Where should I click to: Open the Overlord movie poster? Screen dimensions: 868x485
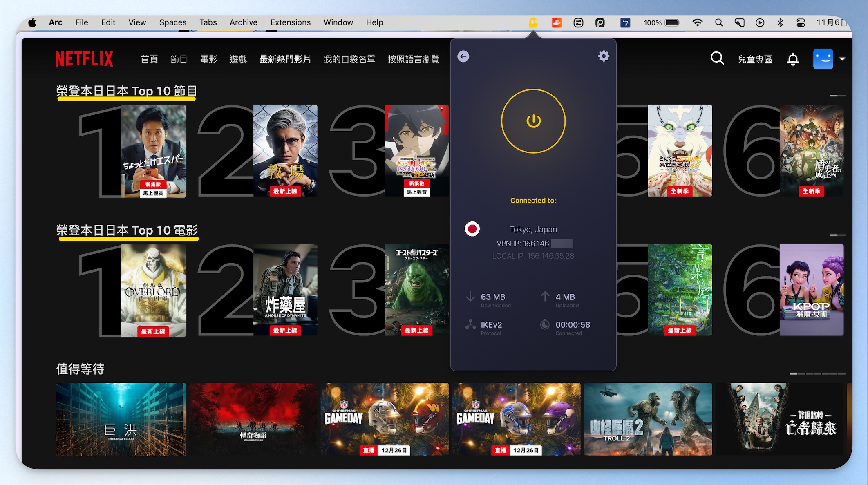point(153,291)
